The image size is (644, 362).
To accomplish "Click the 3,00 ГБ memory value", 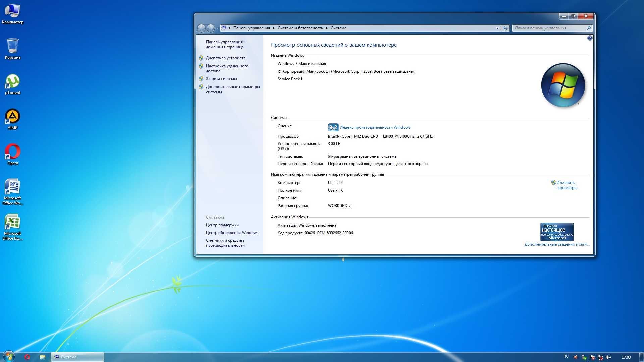I will tap(334, 144).
